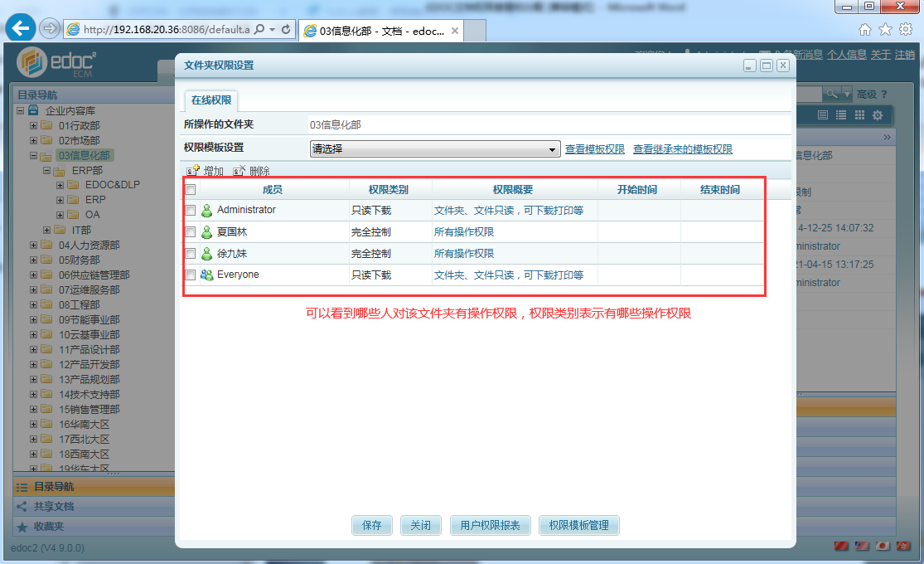Open the 查看模板权限 link

click(x=594, y=149)
